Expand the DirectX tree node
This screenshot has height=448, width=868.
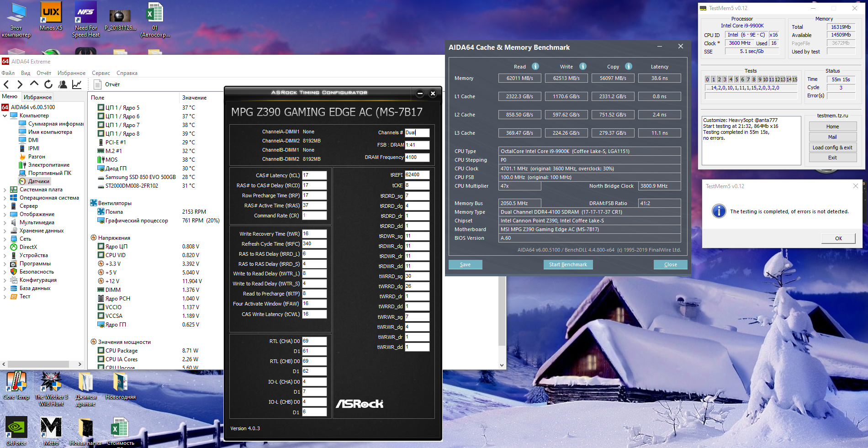pyautogui.click(x=5, y=247)
